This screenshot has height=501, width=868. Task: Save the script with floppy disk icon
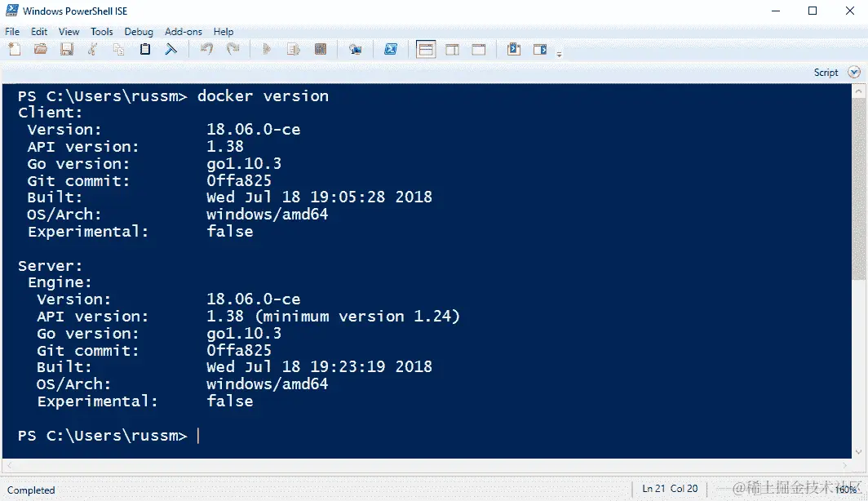click(x=67, y=49)
